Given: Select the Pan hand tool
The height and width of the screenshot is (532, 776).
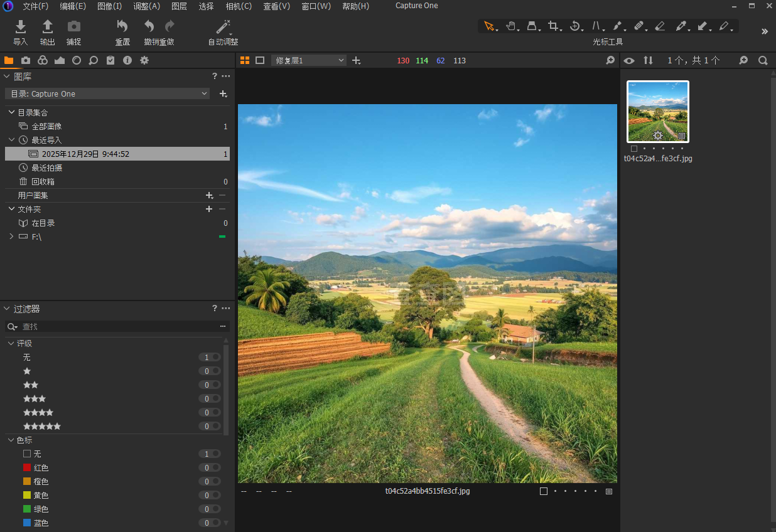Looking at the screenshot, I should click(x=511, y=26).
